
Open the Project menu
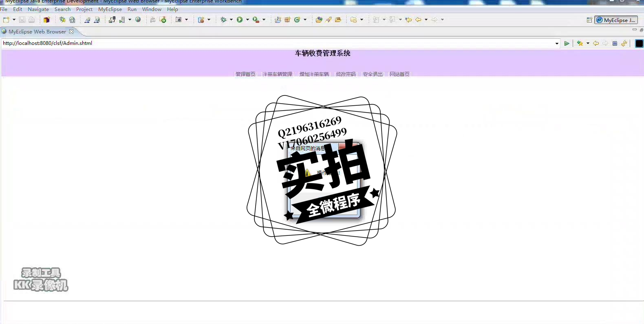point(84,9)
